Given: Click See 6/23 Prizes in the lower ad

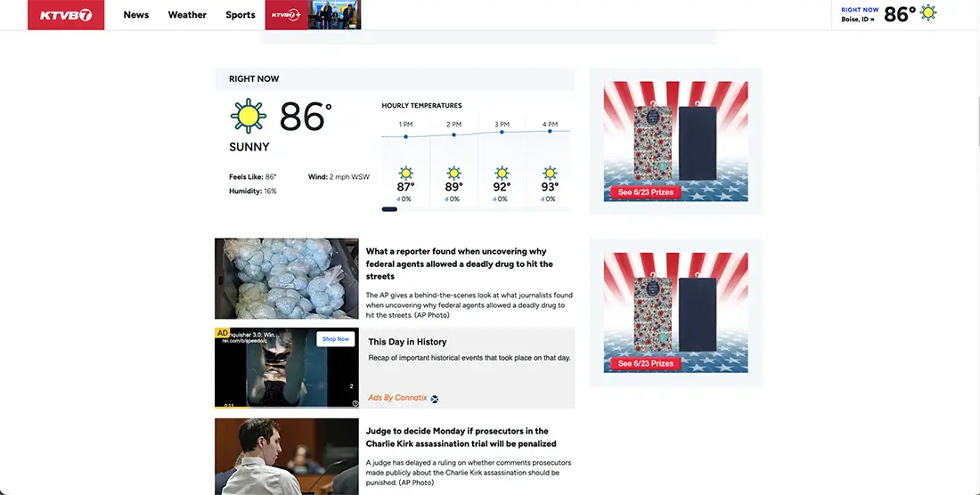Looking at the screenshot, I should pos(646,363).
